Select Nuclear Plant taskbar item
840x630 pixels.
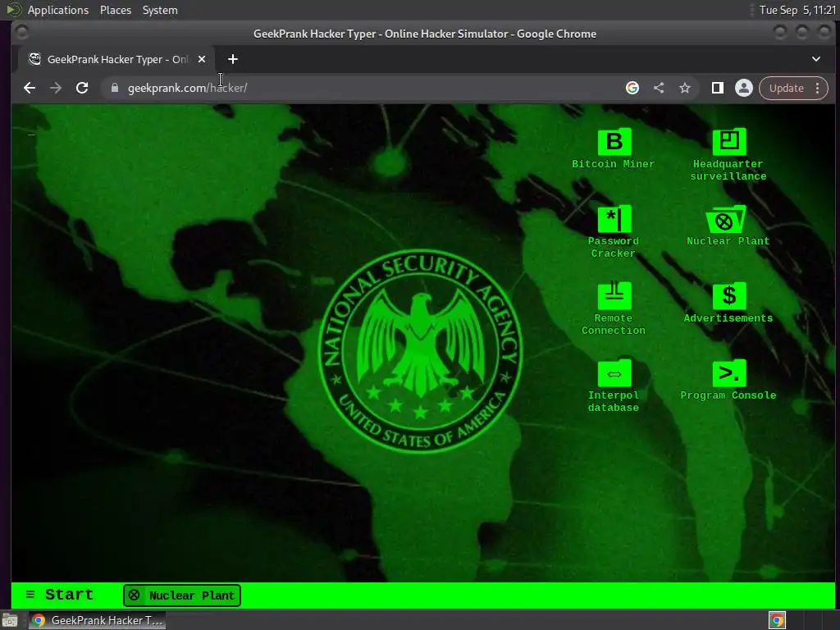click(x=182, y=596)
